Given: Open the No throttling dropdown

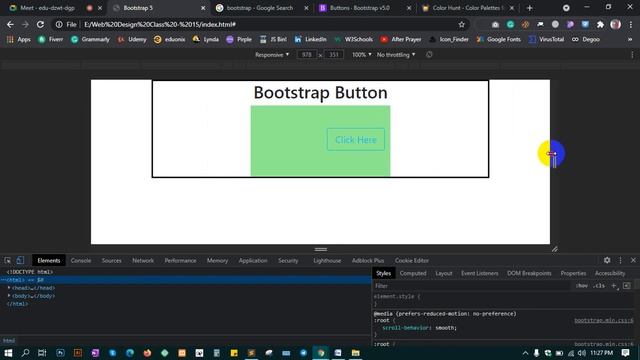Looking at the screenshot, I should (x=396, y=55).
